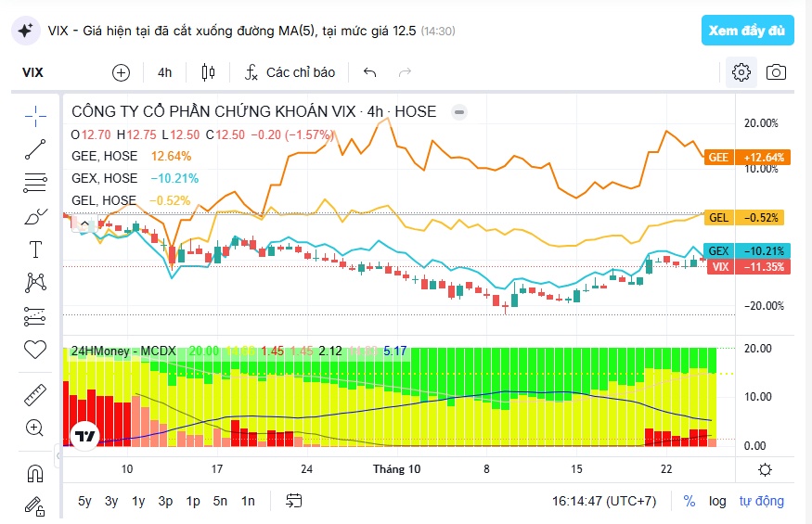This screenshot has height=524, width=812.
Task: Activate the zoom in tool
Action: pos(35,428)
